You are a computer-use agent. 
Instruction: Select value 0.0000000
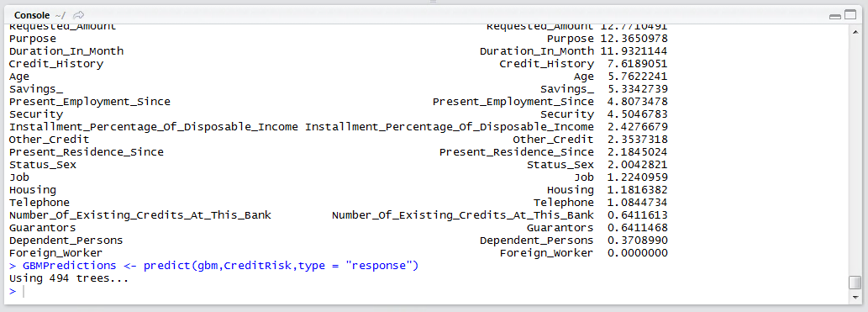[637, 253]
